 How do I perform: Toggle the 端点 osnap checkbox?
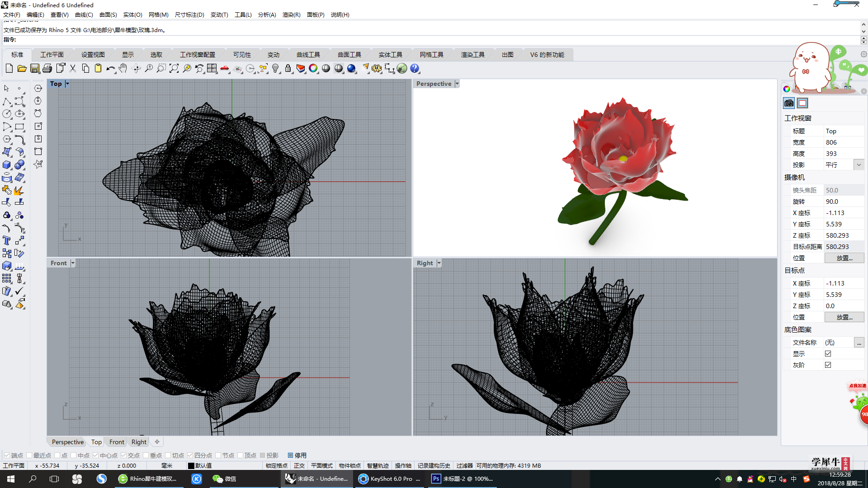7,455
